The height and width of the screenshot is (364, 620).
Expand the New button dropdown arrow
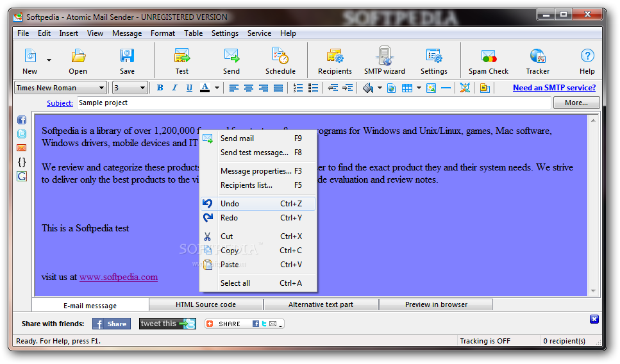coord(49,60)
